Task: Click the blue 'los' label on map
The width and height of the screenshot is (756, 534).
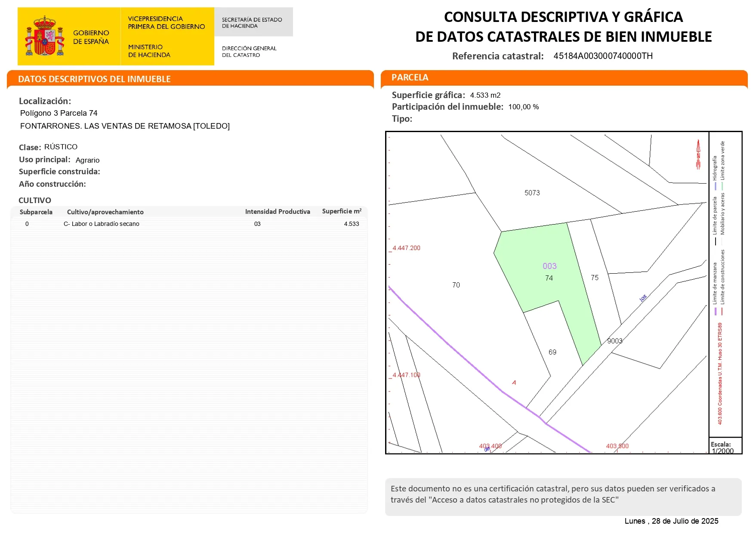Action: tap(643, 298)
